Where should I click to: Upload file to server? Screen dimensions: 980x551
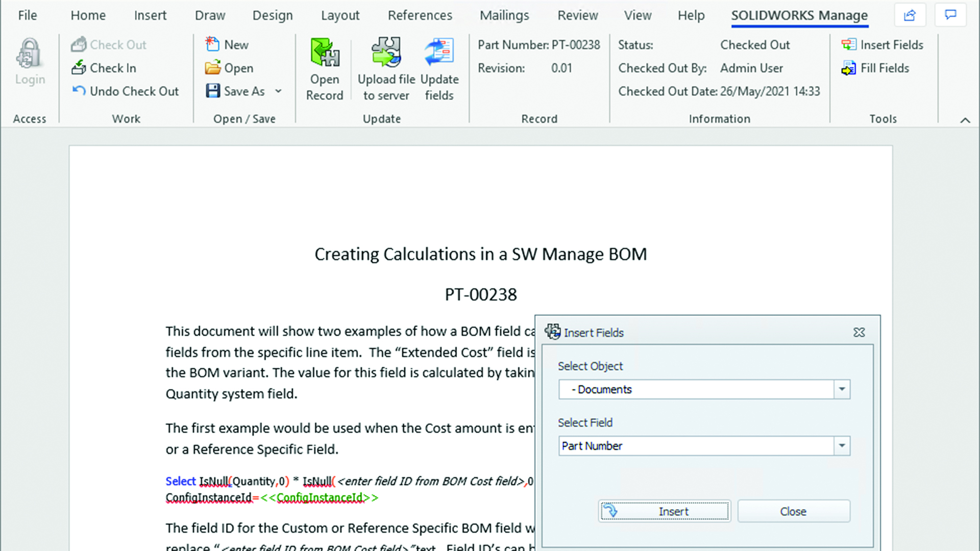[x=386, y=69]
